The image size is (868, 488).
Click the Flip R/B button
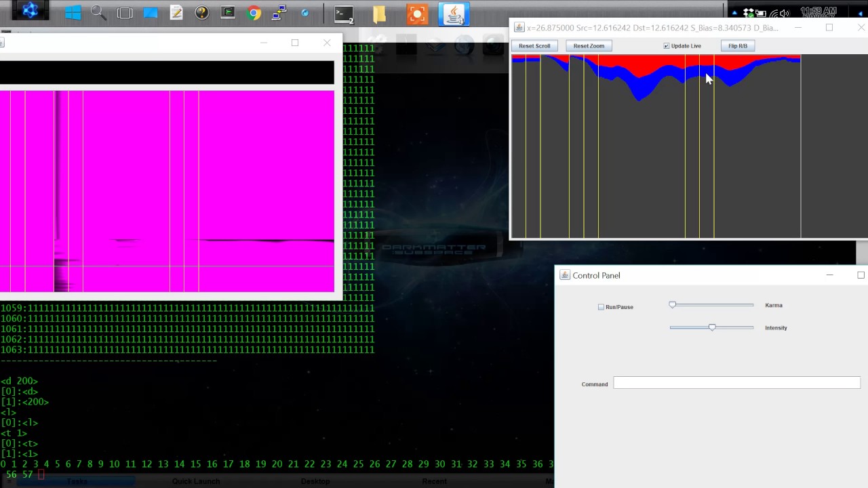[x=737, y=46]
